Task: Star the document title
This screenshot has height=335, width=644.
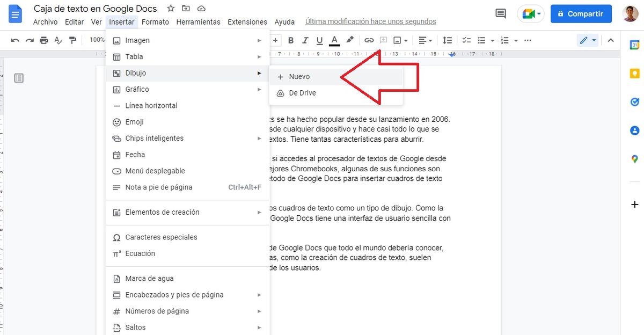Action: point(171,8)
